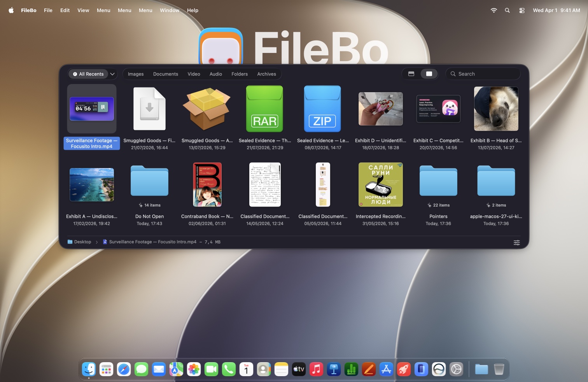Toggle the compact strip view mode

pos(411,74)
